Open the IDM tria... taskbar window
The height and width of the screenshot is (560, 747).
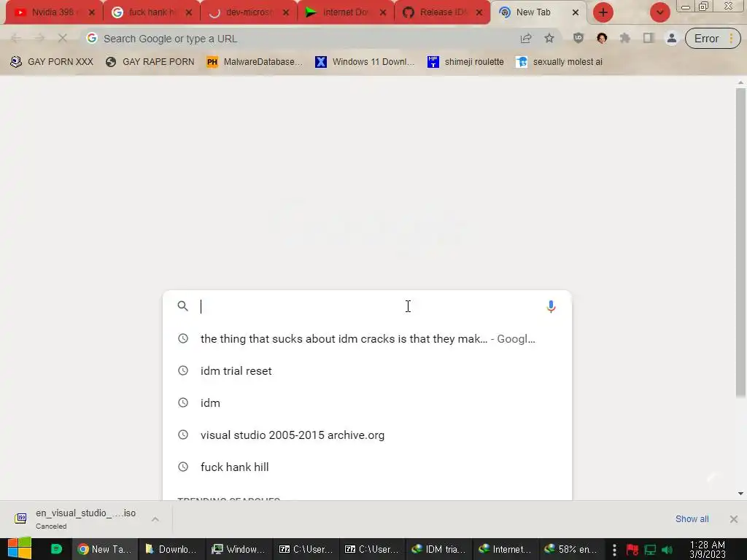(438, 549)
